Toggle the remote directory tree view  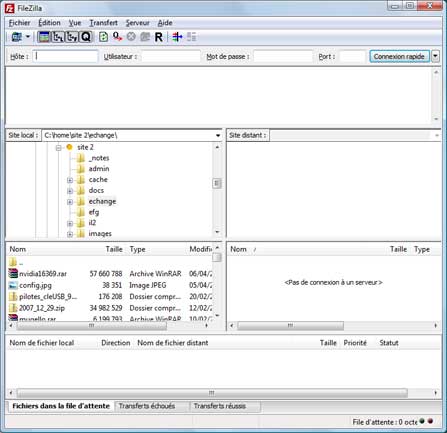pyautogui.click(x=71, y=37)
